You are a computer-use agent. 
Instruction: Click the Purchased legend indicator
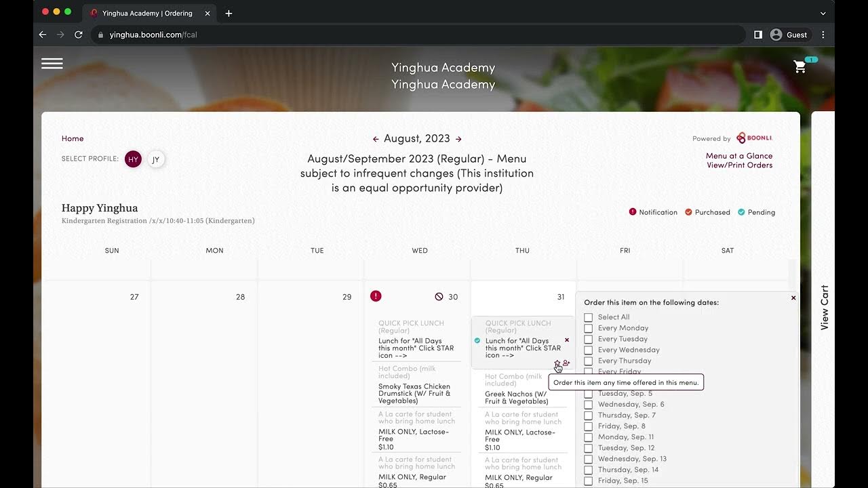[707, 212]
